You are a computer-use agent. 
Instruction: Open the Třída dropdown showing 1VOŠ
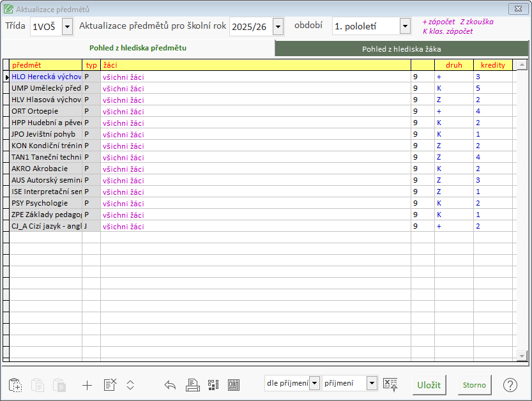(x=67, y=26)
